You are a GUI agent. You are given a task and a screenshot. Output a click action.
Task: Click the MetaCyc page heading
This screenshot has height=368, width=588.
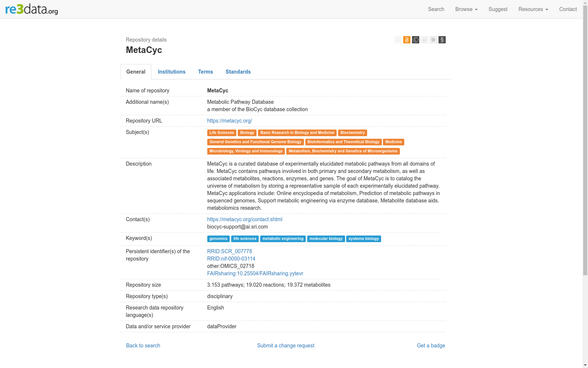(144, 50)
